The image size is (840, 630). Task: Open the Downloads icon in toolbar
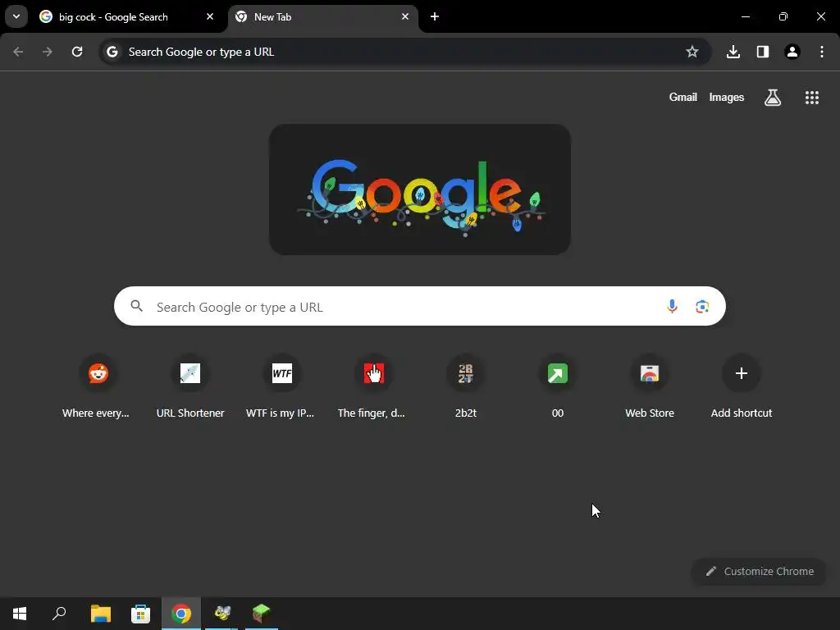pos(733,52)
